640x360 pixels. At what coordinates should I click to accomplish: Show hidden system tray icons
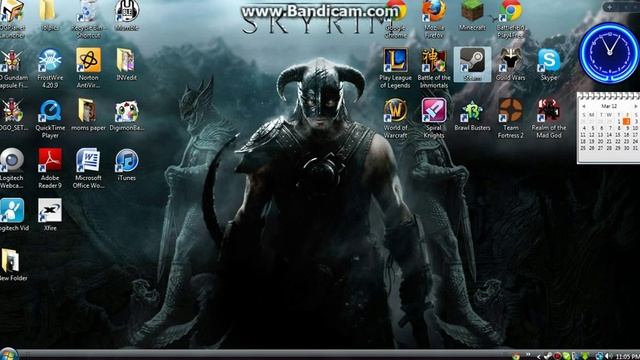pos(538,356)
